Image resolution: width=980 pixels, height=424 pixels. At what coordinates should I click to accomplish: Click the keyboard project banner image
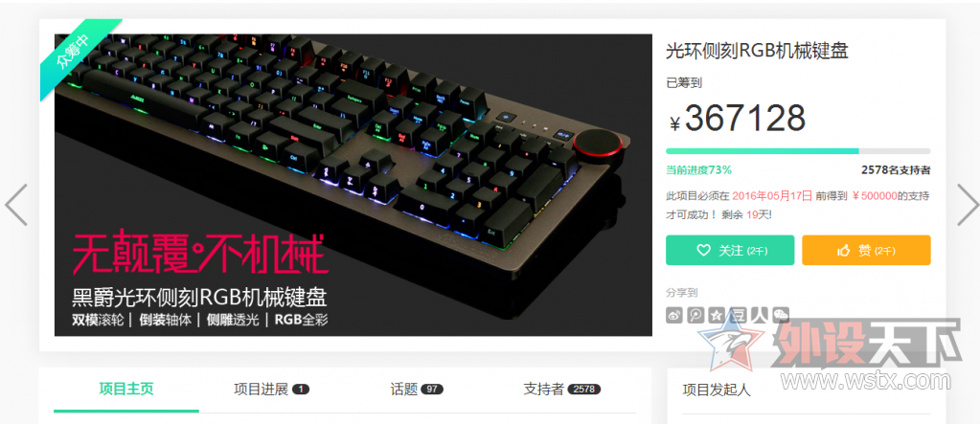pos(353,185)
